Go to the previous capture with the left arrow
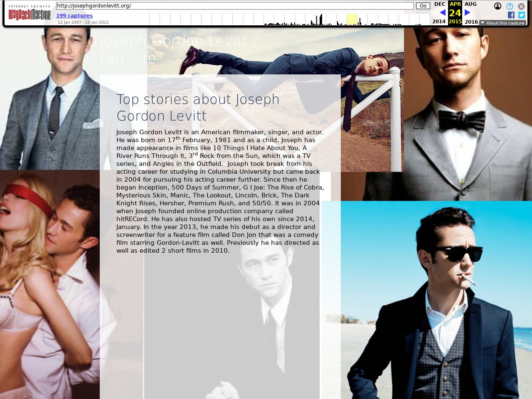532x399 pixels. 442,13
